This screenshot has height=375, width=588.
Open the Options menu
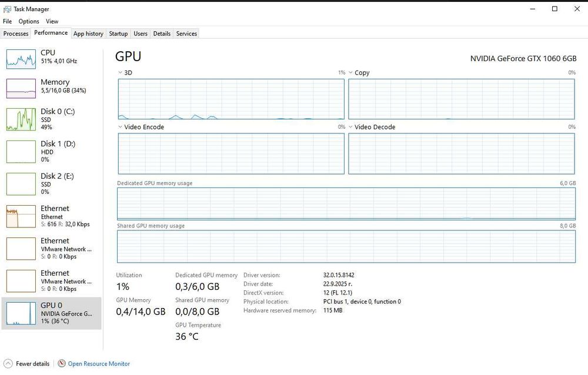pos(29,21)
